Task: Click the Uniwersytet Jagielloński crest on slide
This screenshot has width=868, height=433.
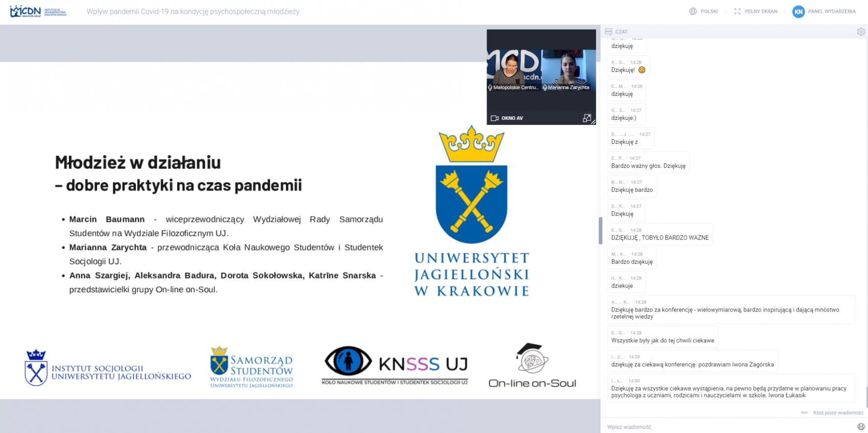Action: [x=472, y=185]
